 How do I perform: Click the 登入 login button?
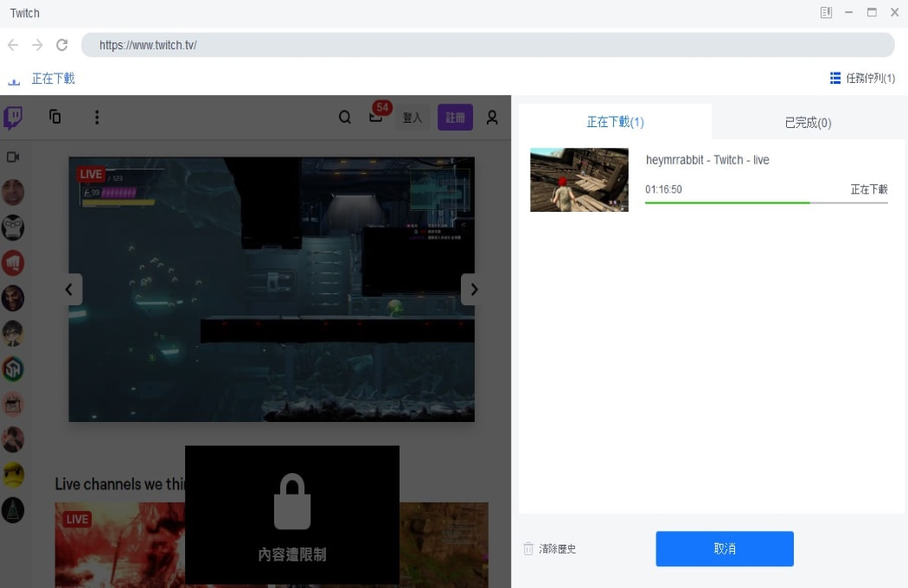pyautogui.click(x=412, y=118)
